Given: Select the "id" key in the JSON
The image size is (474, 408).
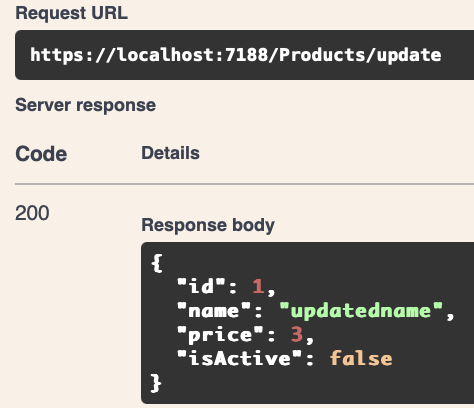Looking at the screenshot, I should click(x=201, y=286).
